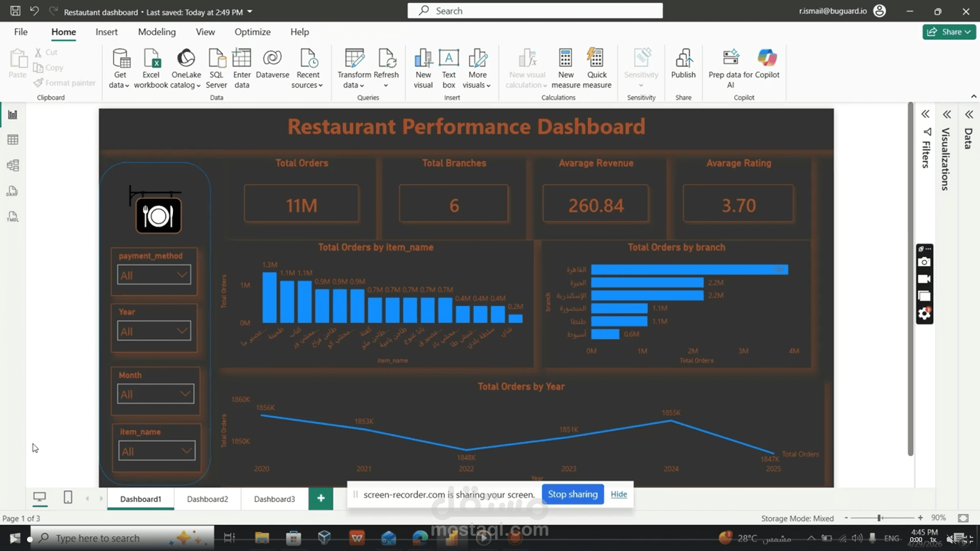Add a new report page
The image size is (980, 551).
click(321, 498)
